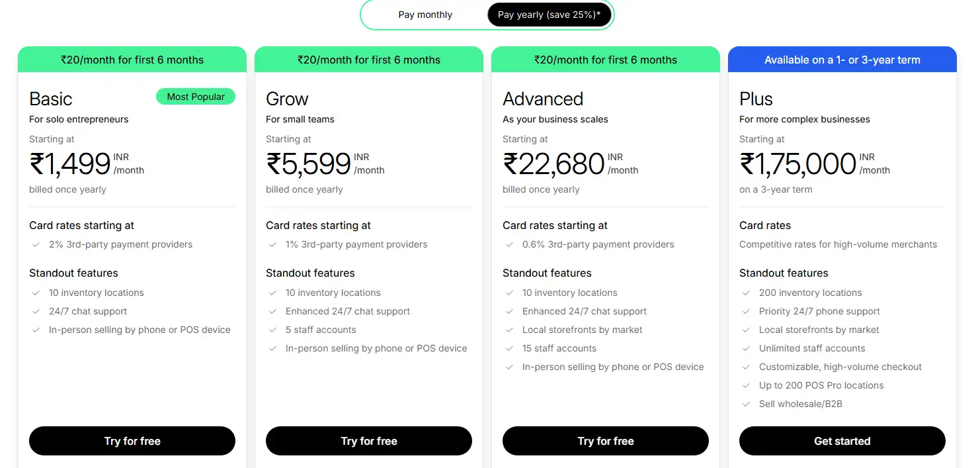
Task: Click the ₹1,75,000 Plus plan price
Action: (x=798, y=164)
